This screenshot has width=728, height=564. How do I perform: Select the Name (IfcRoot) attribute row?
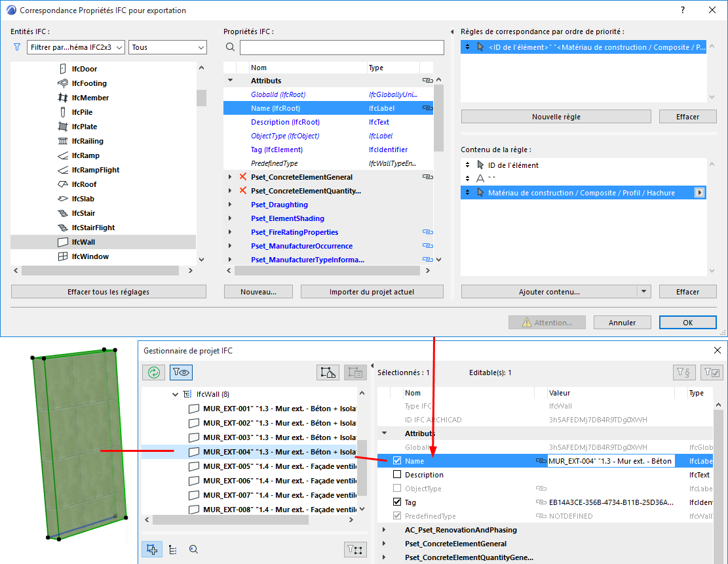(x=328, y=108)
